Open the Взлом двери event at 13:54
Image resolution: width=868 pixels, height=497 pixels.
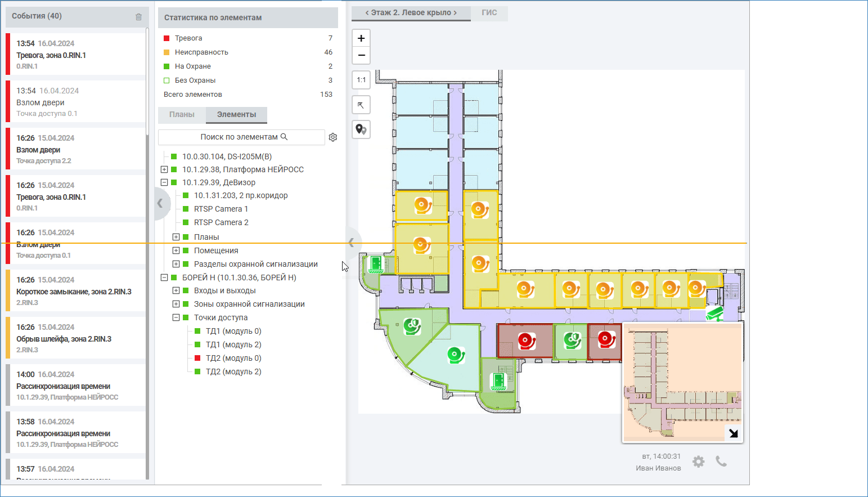77,102
